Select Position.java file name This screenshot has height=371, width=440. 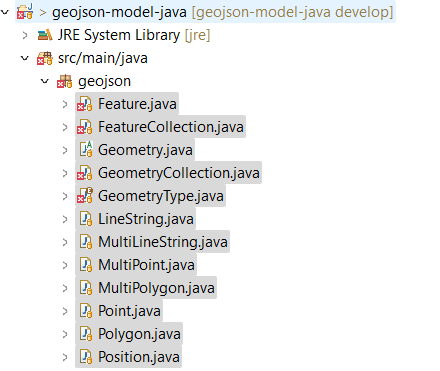click(x=139, y=357)
